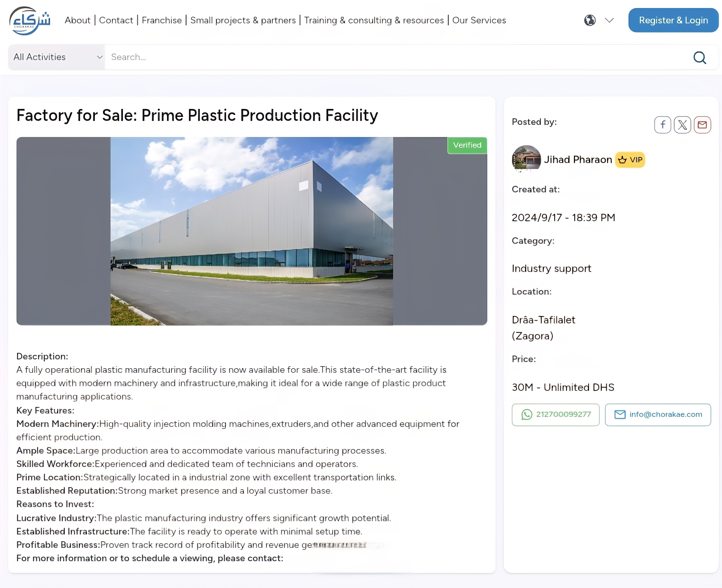Expand the language chevron dropdown
The width and height of the screenshot is (722, 588).
[x=609, y=20]
